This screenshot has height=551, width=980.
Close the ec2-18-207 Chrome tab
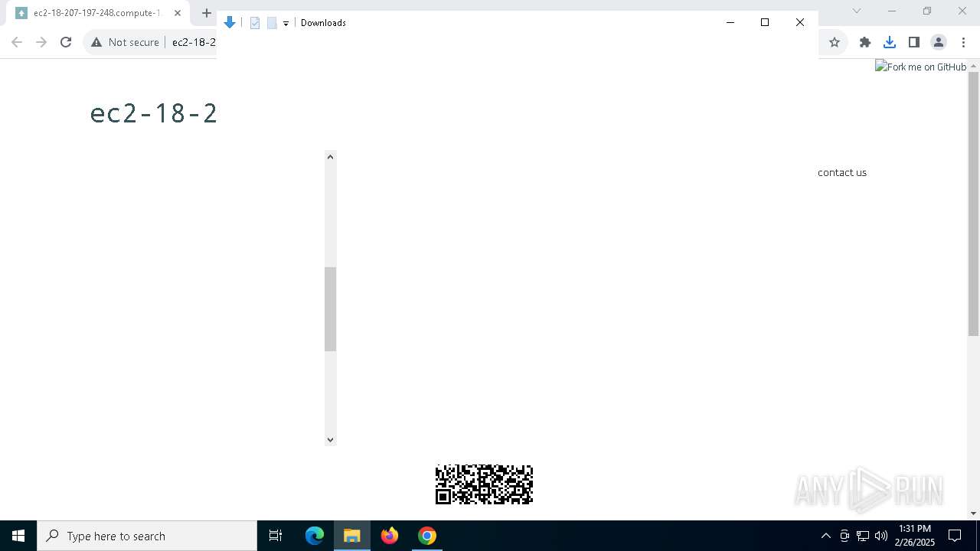(x=177, y=13)
